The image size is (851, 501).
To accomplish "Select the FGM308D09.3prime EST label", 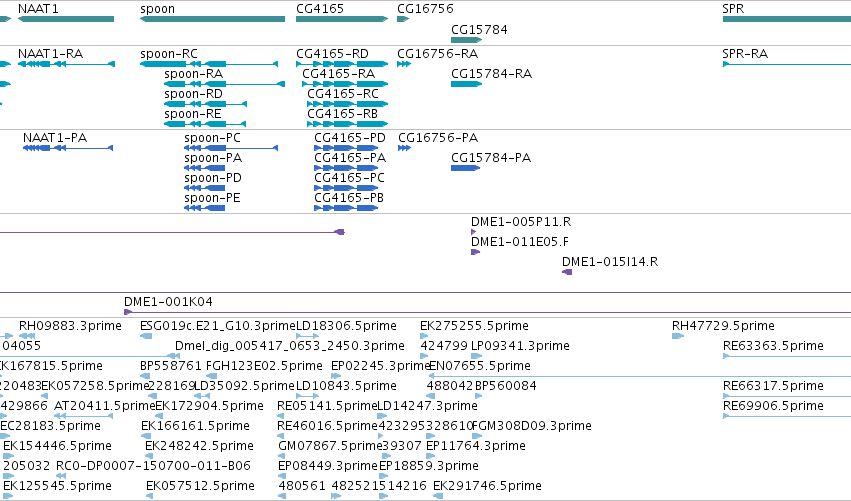I will click(x=532, y=426).
